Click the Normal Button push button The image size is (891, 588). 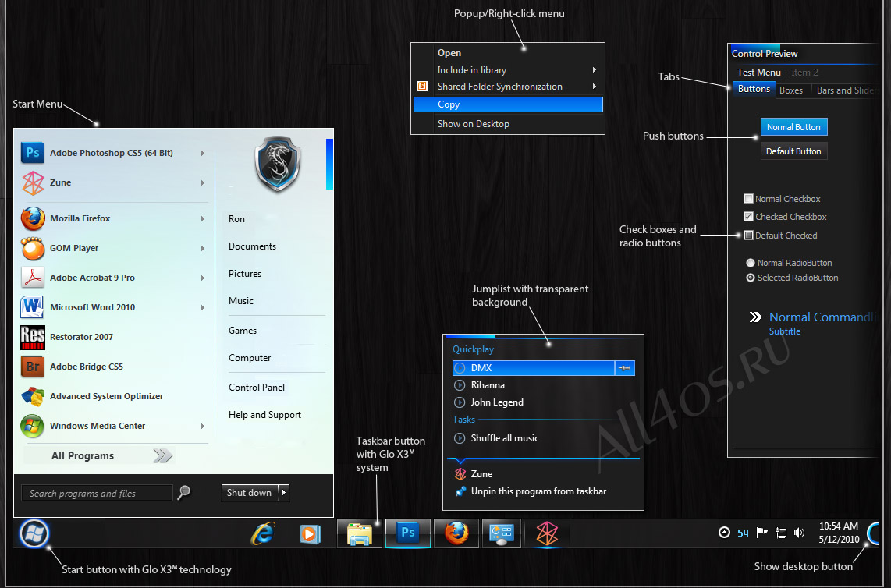tap(793, 126)
